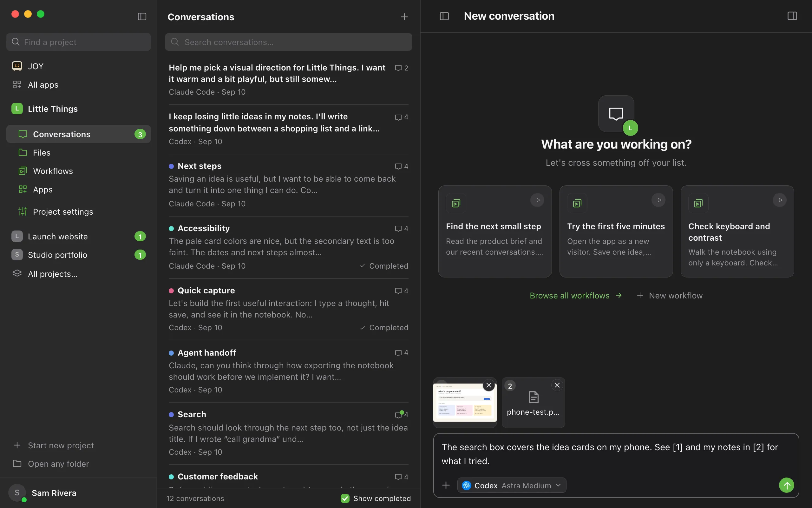Send the message with green arrow
812x508 pixels.
click(787, 485)
